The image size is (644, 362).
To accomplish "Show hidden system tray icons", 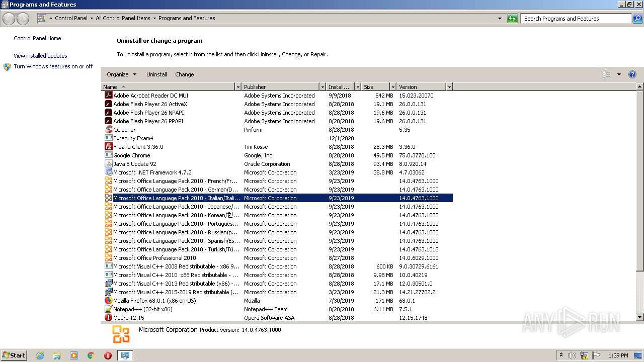I will click(x=561, y=355).
